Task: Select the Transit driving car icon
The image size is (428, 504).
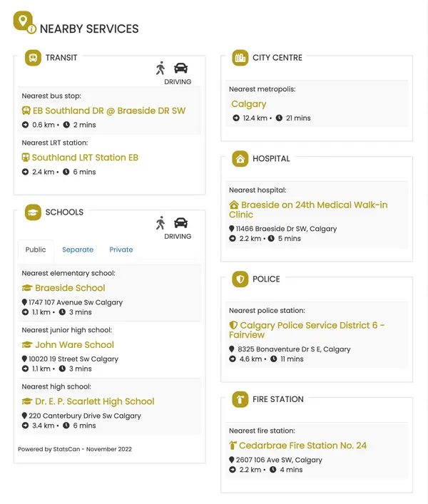Action: coord(180,68)
